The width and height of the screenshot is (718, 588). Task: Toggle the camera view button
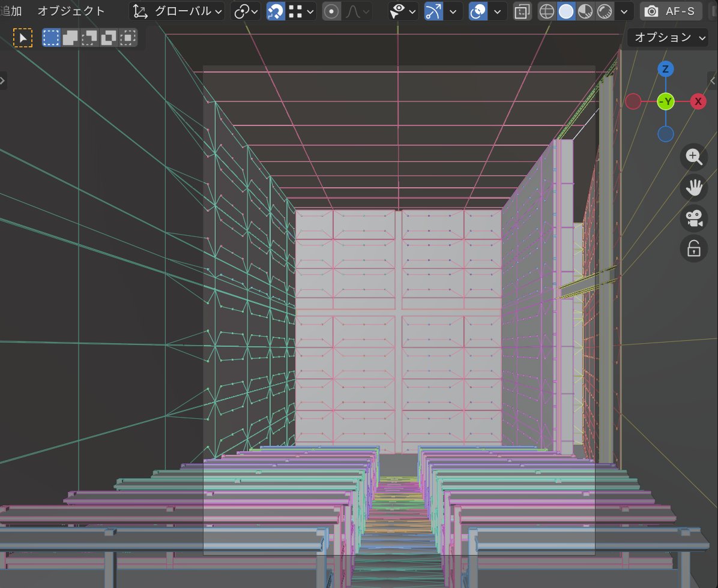[694, 218]
